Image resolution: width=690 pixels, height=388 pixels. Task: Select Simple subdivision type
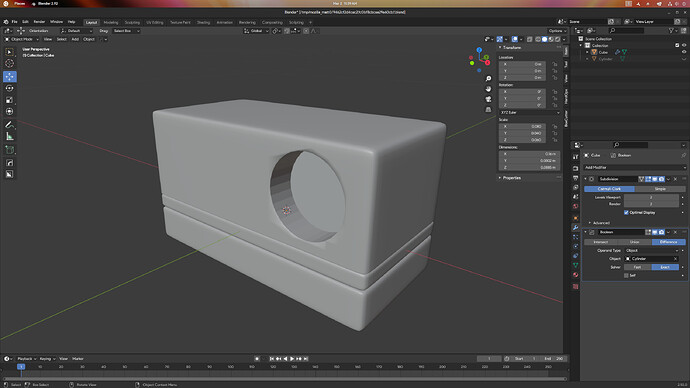pos(660,189)
